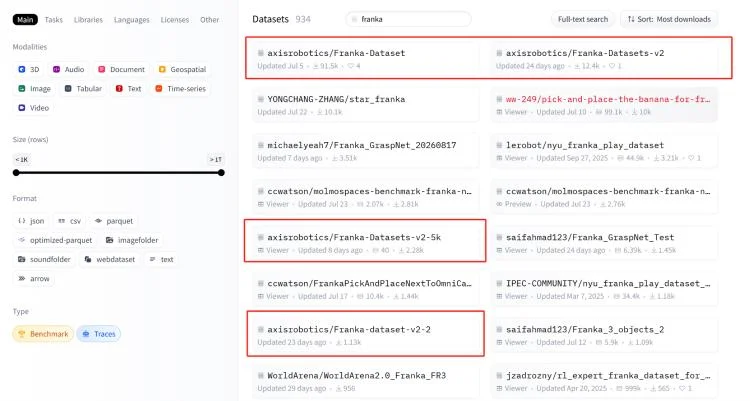
Task: Click the like heart on lerobot/nyu_franka_play_dataset
Action: click(x=691, y=158)
